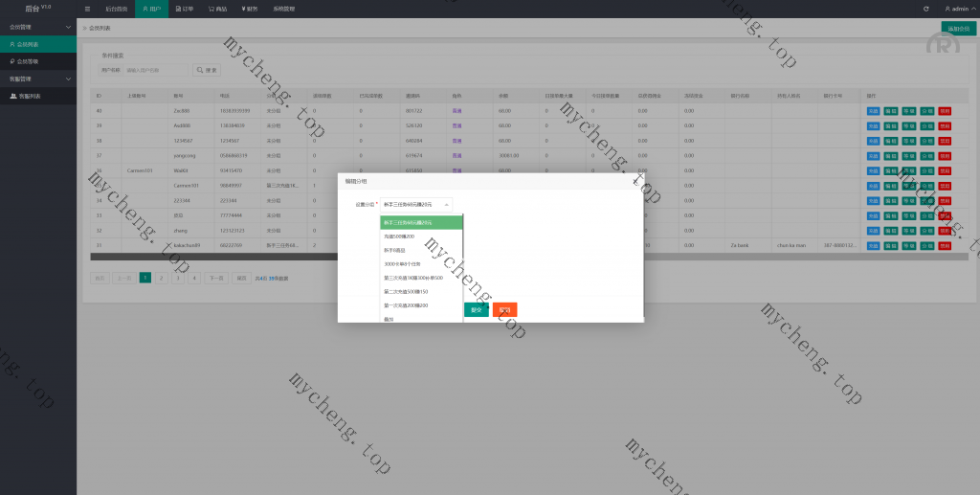Click the hamburger sidebar collapse icon
980x495 pixels.
[x=87, y=9]
